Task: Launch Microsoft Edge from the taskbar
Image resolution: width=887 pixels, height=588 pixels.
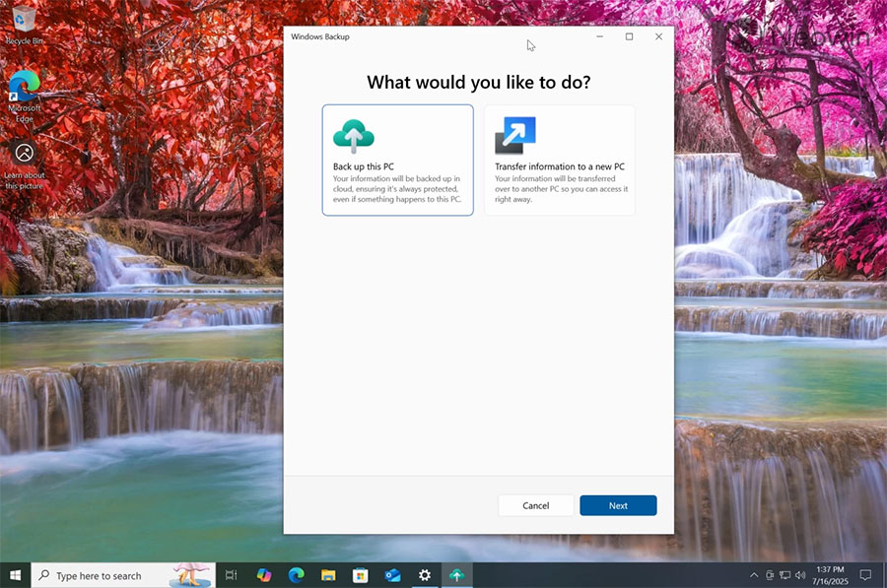Action: click(x=295, y=574)
